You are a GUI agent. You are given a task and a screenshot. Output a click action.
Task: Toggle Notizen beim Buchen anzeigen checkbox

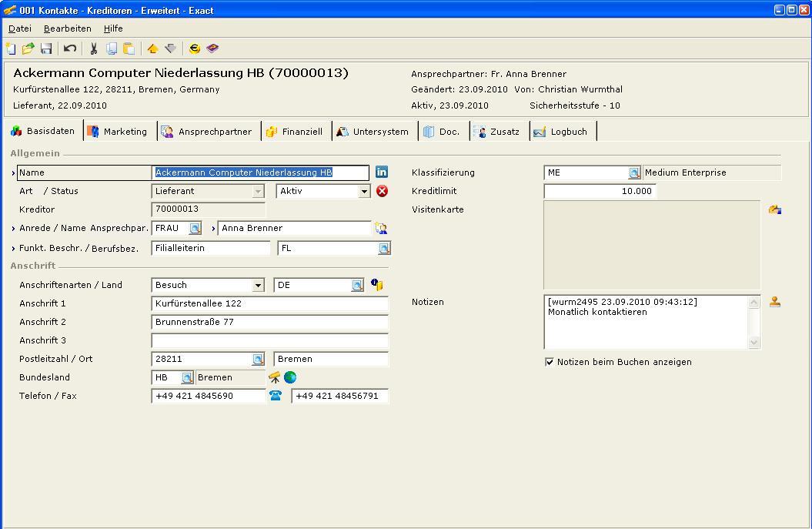tap(550, 362)
